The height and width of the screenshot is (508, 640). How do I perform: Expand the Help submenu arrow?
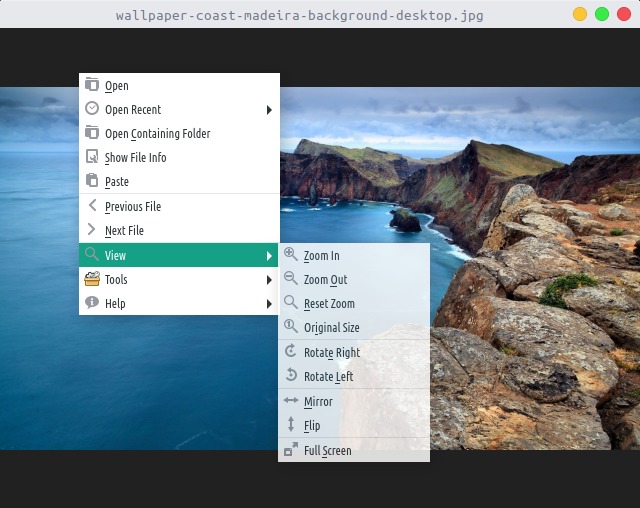click(x=269, y=304)
